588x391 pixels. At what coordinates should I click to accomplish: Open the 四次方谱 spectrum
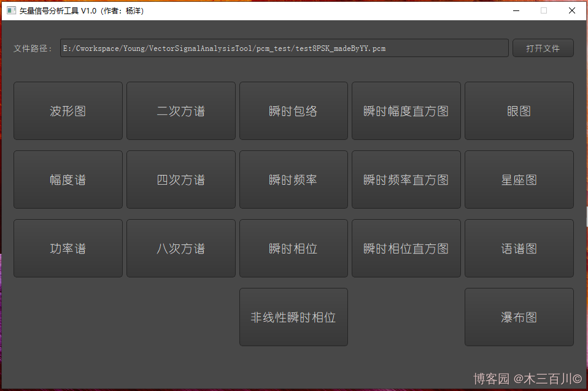(180, 180)
